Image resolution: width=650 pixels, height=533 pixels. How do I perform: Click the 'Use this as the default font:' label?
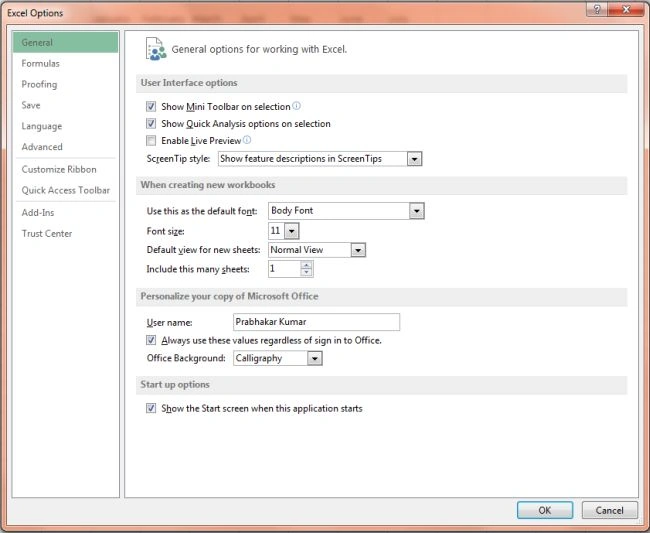pos(202,211)
